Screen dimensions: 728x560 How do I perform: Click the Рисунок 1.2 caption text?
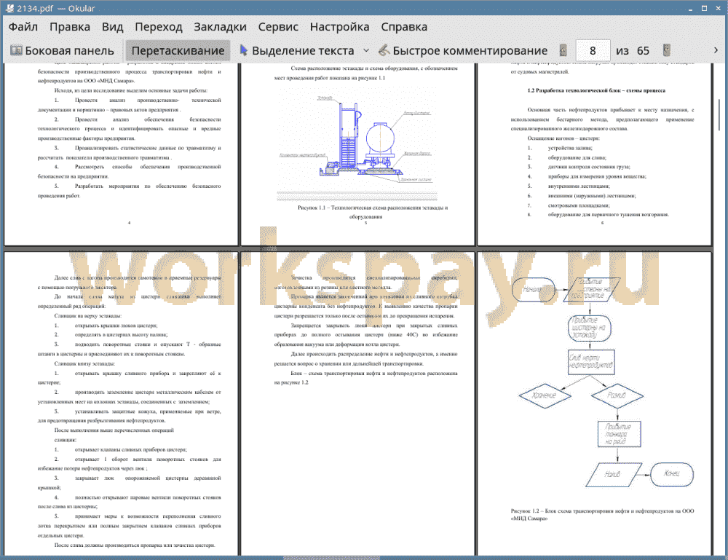coord(602,515)
